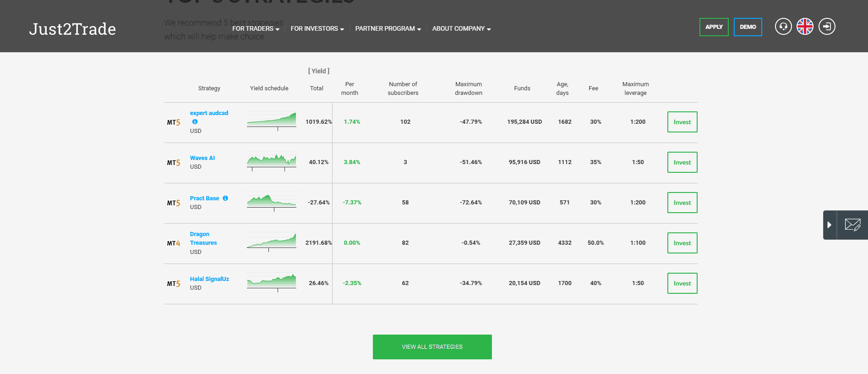Click the [ Yield ] group header
This screenshot has height=374, width=868.
click(319, 71)
